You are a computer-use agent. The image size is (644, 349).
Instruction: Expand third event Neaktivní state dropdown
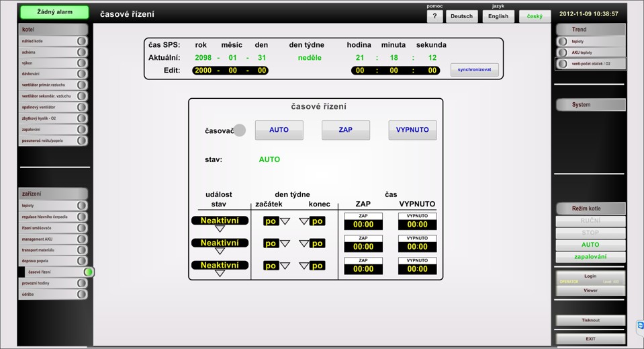point(220,273)
